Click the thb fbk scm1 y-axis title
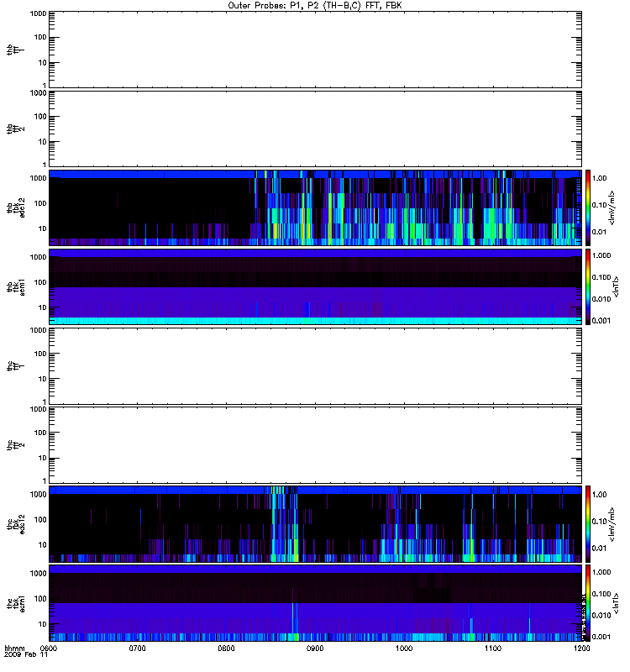Image resolution: width=630 pixels, height=672 pixels. [x=15, y=286]
